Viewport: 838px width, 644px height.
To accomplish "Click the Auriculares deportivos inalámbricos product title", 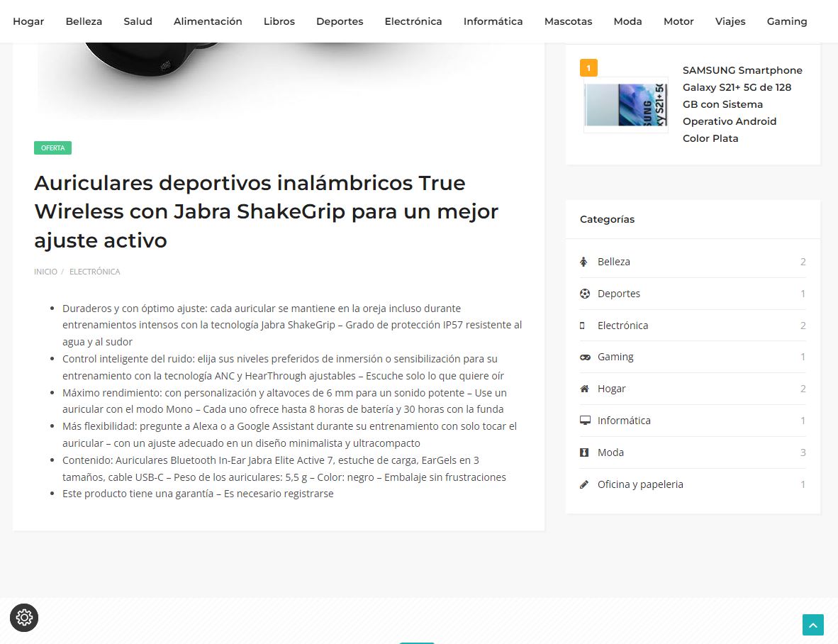I will click(266, 211).
